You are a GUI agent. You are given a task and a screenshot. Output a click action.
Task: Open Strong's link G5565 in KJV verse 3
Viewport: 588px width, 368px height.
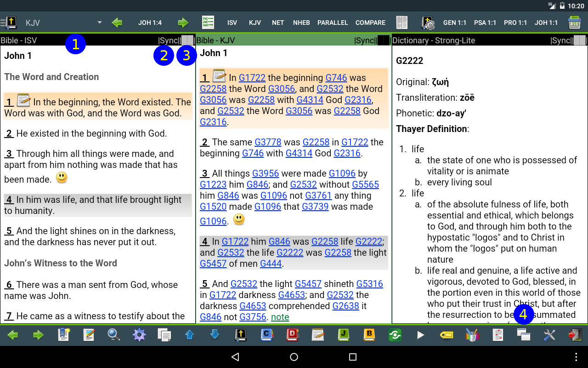pos(366,184)
